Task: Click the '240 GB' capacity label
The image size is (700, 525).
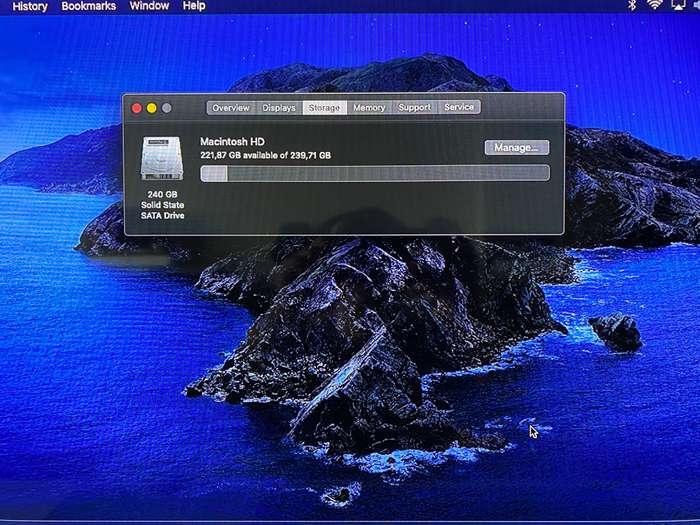Action: click(162, 194)
